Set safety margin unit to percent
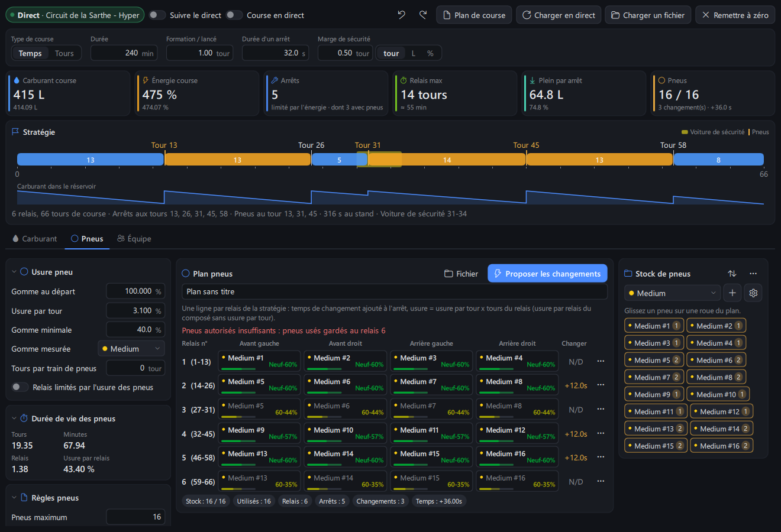Image resolution: width=781 pixels, height=532 pixels. click(x=430, y=53)
